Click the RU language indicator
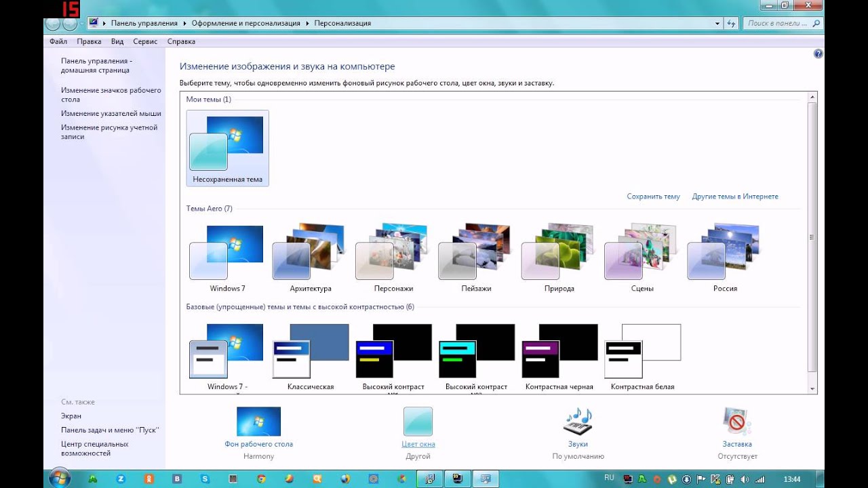Screen dimensions: 868x488 pos(609,478)
